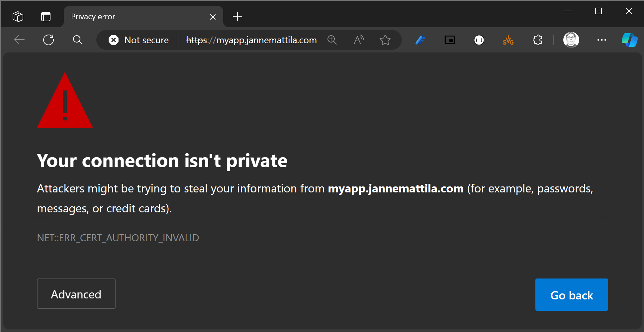Image resolution: width=644 pixels, height=332 pixels.
Task: Open the JSON braces extension icon
Action: click(x=479, y=40)
